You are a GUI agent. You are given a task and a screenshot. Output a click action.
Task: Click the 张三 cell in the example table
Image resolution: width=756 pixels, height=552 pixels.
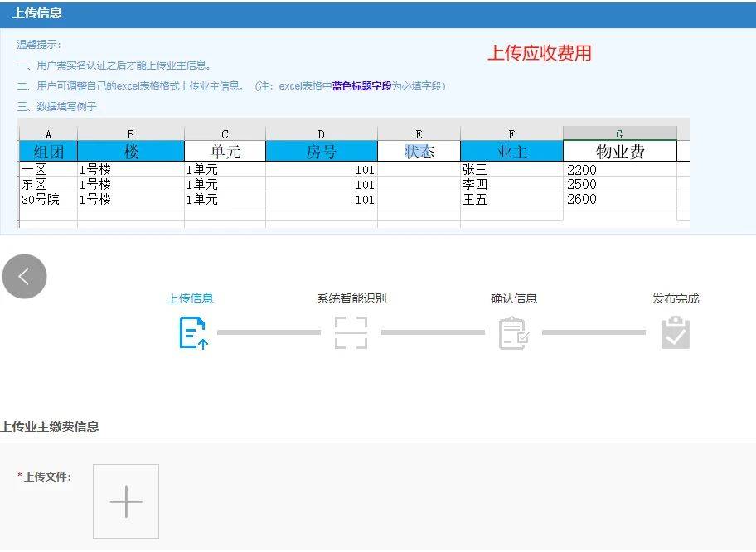(x=475, y=170)
